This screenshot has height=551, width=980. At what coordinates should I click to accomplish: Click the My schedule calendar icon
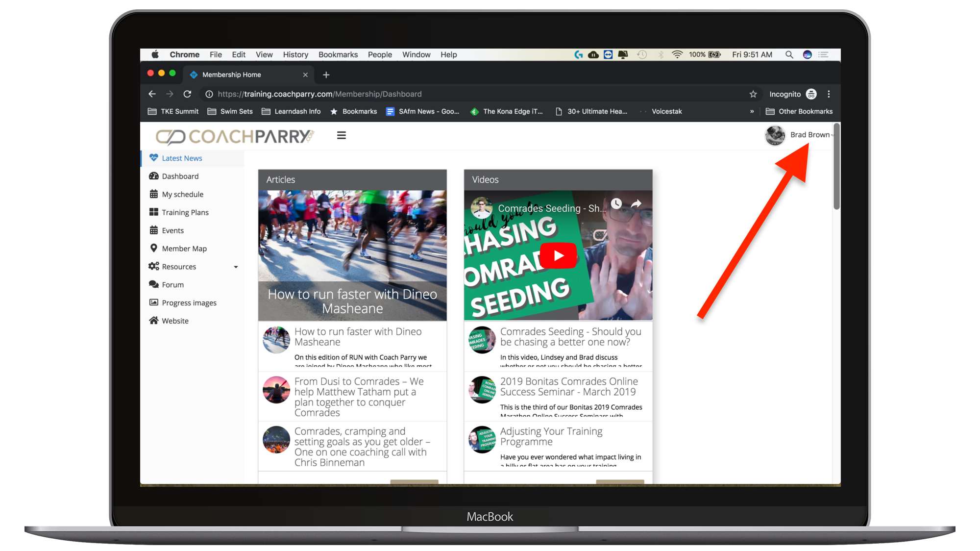click(x=154, y=194)
